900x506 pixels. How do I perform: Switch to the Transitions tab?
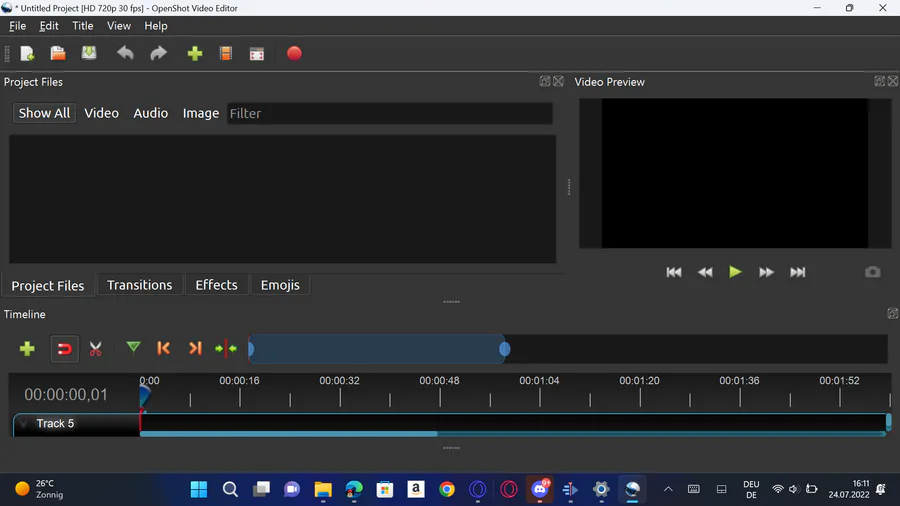pyautogui.click(x=139, y=285)
